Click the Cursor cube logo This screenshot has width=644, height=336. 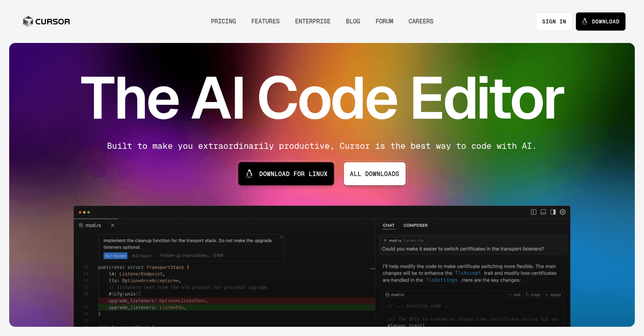click(28, 21)
